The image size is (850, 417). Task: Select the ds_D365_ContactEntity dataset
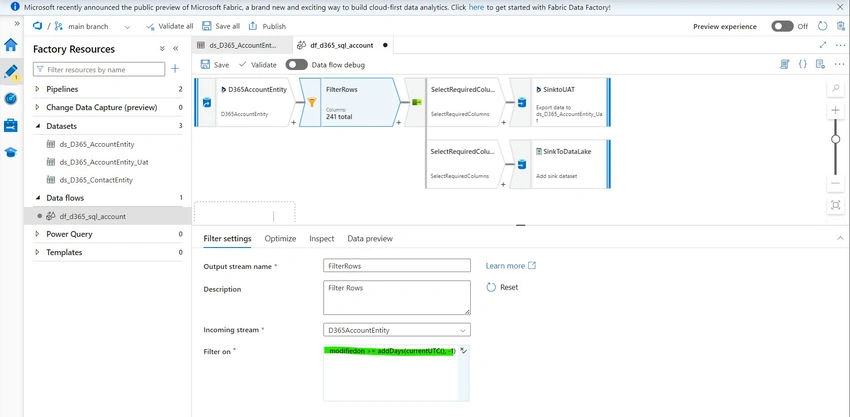coord(96,180)
